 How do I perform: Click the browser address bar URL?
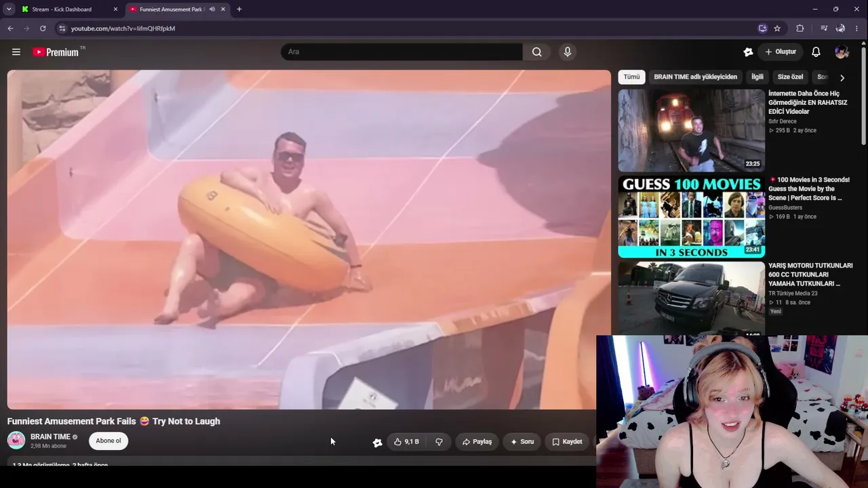(x=123, y=28)
